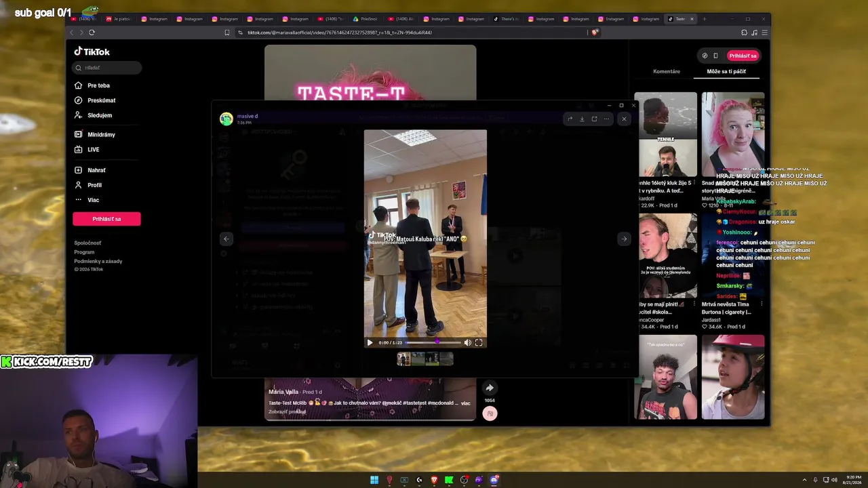Mute the Discord video with the volume icon
Screen dimensions: 868x488
point(467,343)
